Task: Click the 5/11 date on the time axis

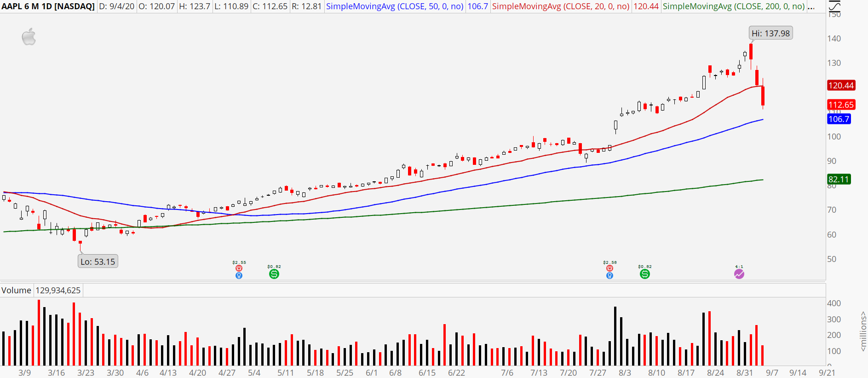Action: pos(286,372)
